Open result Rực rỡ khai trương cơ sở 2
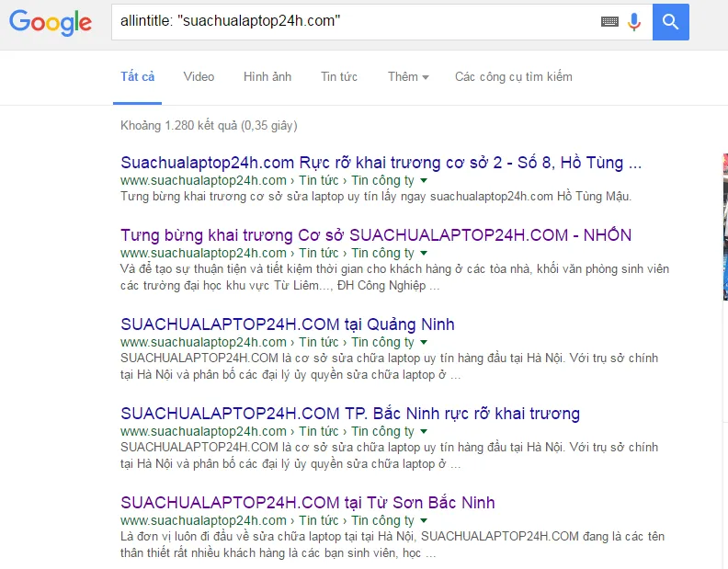 (381, 163)
